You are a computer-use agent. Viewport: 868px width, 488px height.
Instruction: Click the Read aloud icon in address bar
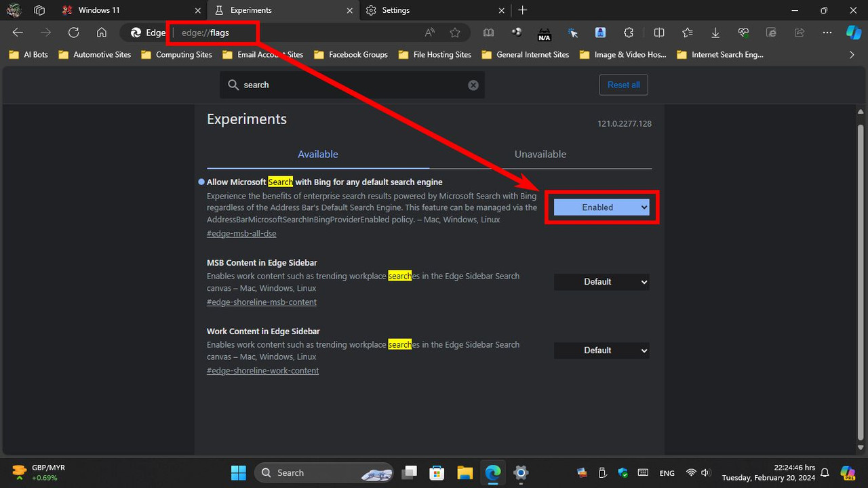(x=430, y=33)
